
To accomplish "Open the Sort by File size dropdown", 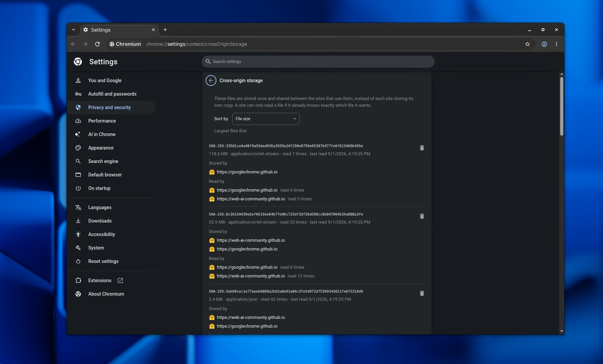I will coord(266,119).
